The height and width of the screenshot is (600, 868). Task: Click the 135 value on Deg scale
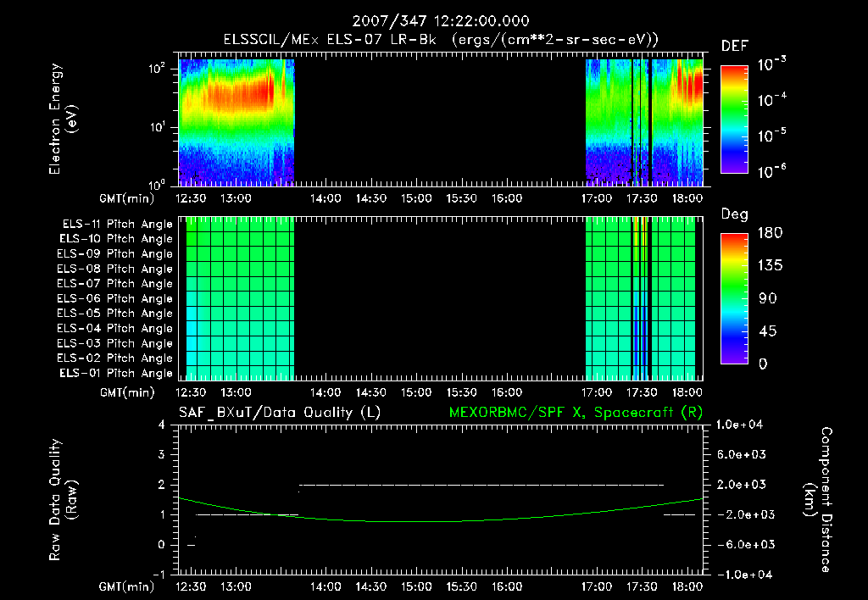click(770, 266)
